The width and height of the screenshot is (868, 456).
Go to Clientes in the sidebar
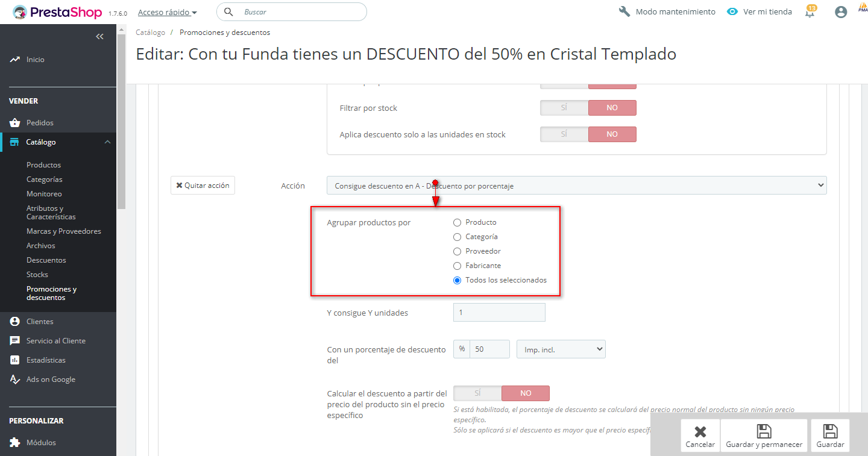coord(40,322)
